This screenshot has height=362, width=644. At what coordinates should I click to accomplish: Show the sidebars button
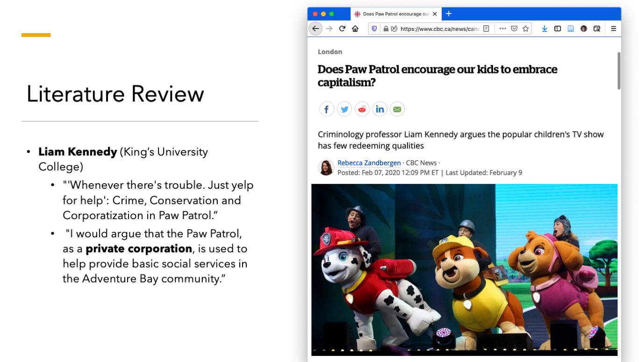tap(558, 28)
